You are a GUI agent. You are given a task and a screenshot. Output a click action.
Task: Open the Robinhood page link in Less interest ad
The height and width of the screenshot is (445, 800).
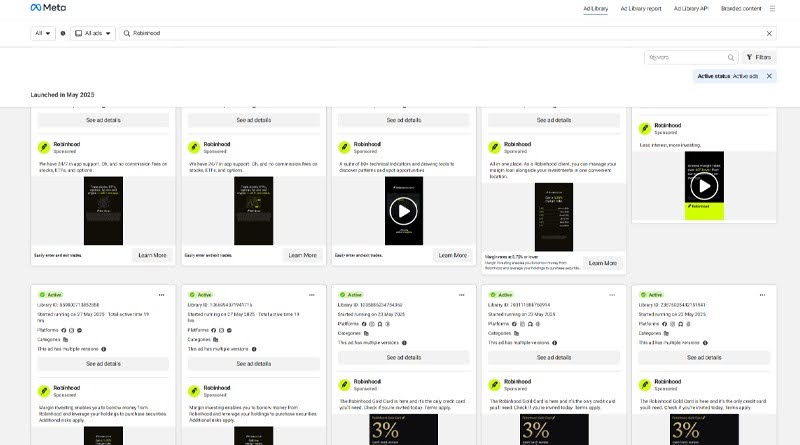(667, 126)
